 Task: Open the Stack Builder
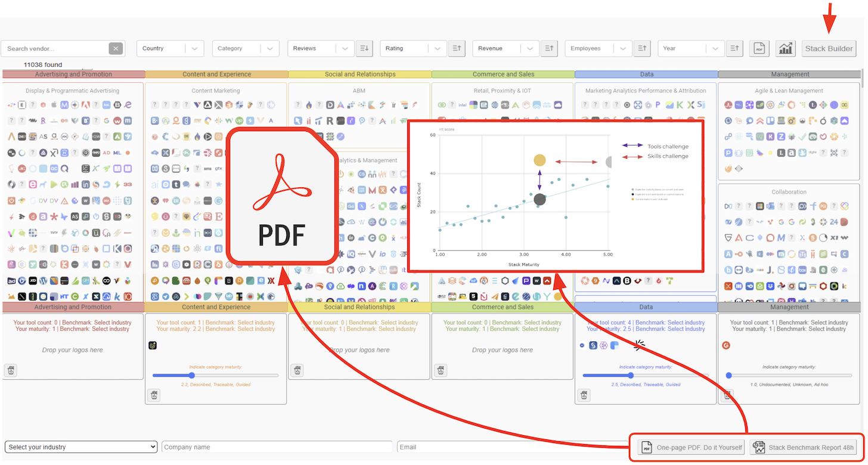[829, 49]
